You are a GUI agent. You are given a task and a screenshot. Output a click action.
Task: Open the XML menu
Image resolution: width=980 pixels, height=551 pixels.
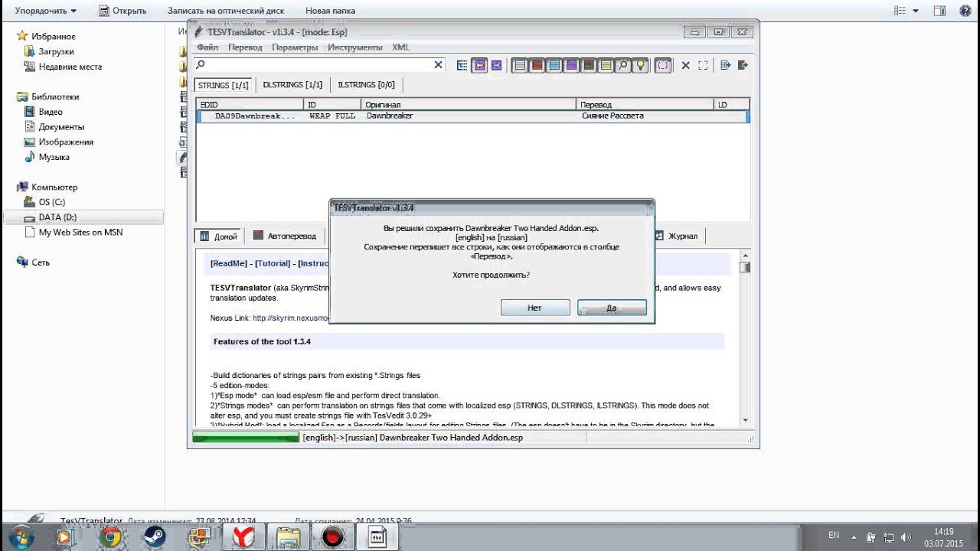(x=400, y=47)
